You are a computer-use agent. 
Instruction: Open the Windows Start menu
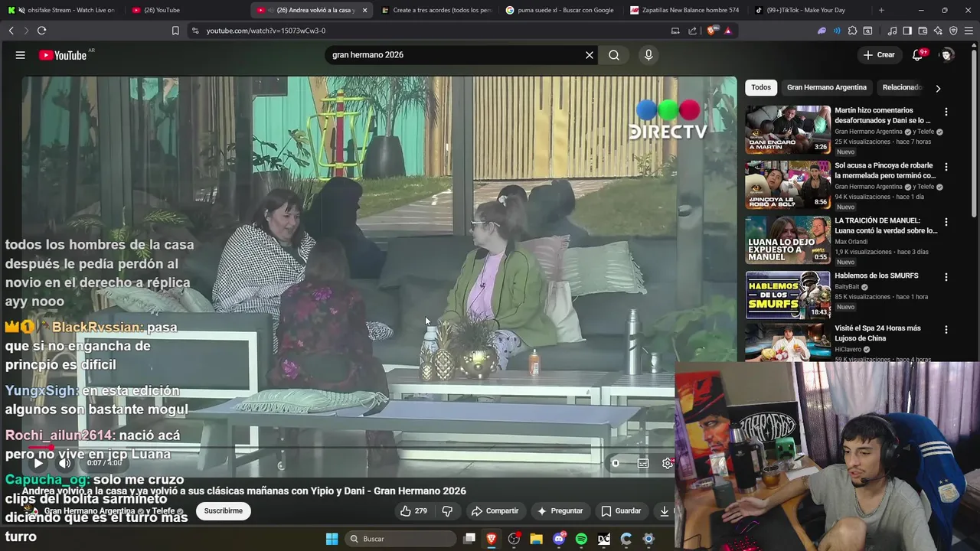point(332,539)
